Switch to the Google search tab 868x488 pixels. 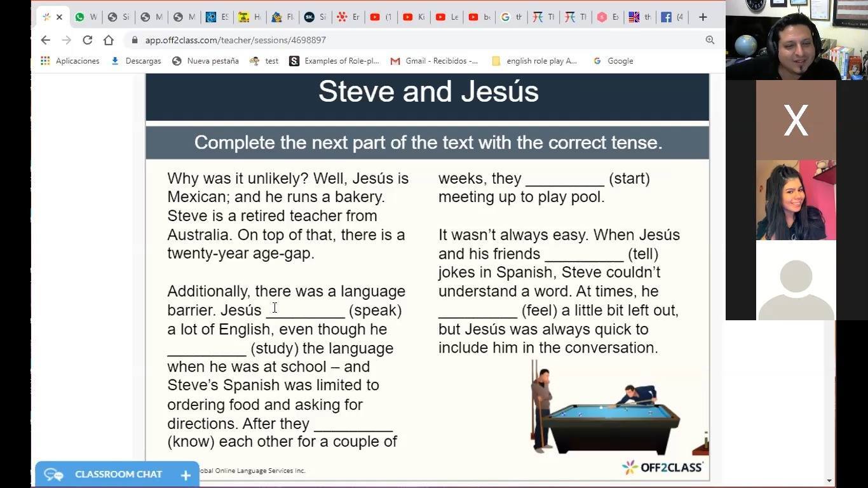pyautogui.click(x=512, y=17)
